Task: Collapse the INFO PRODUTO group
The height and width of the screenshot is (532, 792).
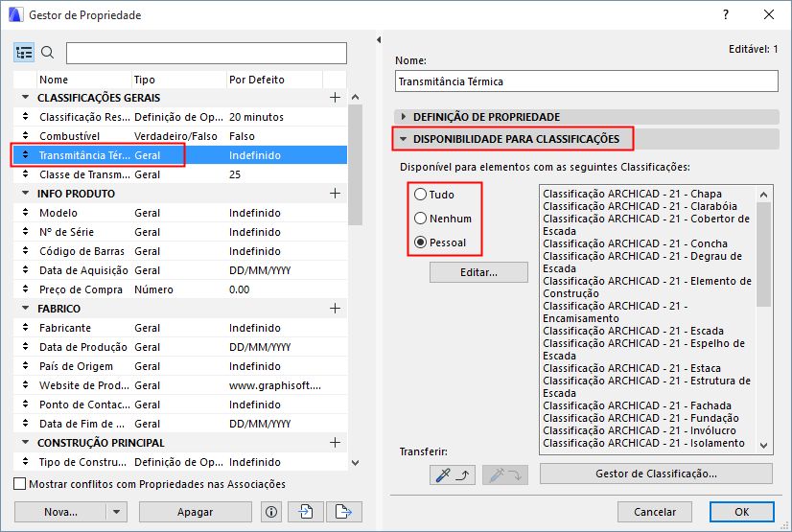Action: click(25, 193)
